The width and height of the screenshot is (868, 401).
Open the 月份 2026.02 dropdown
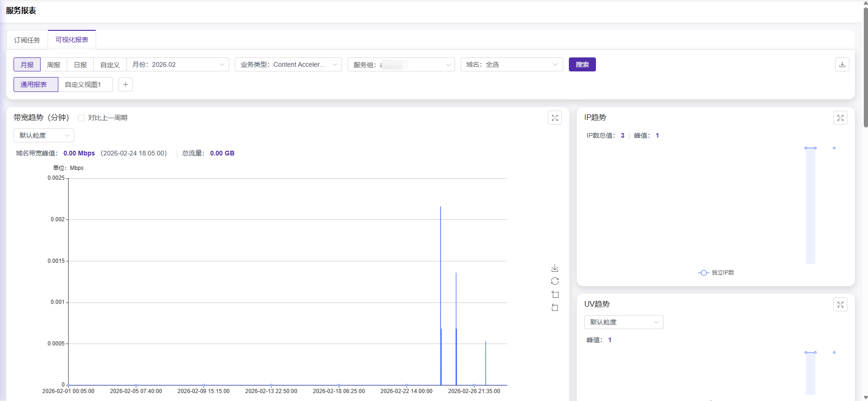(178, 64)
